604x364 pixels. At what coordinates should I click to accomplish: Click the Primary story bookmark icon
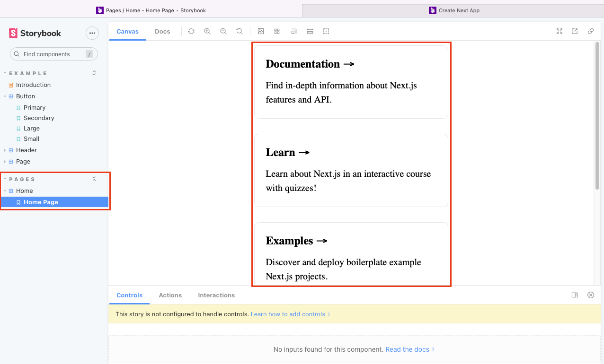18,108
